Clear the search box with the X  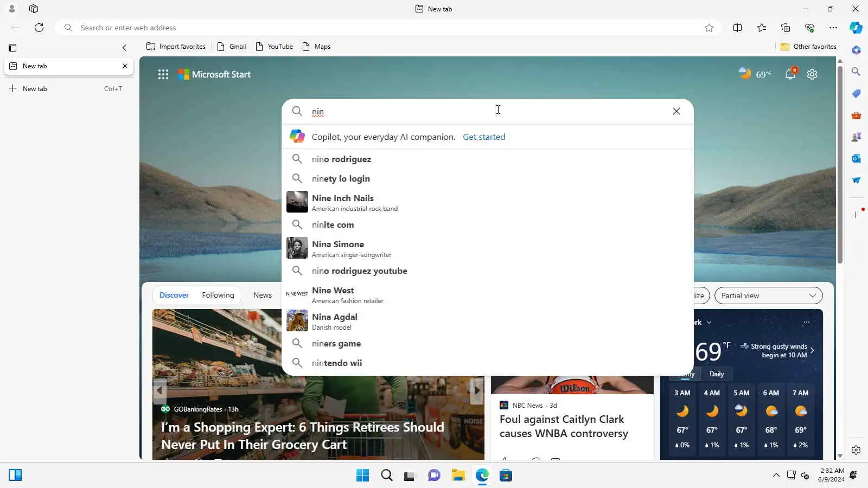(676, 111)
